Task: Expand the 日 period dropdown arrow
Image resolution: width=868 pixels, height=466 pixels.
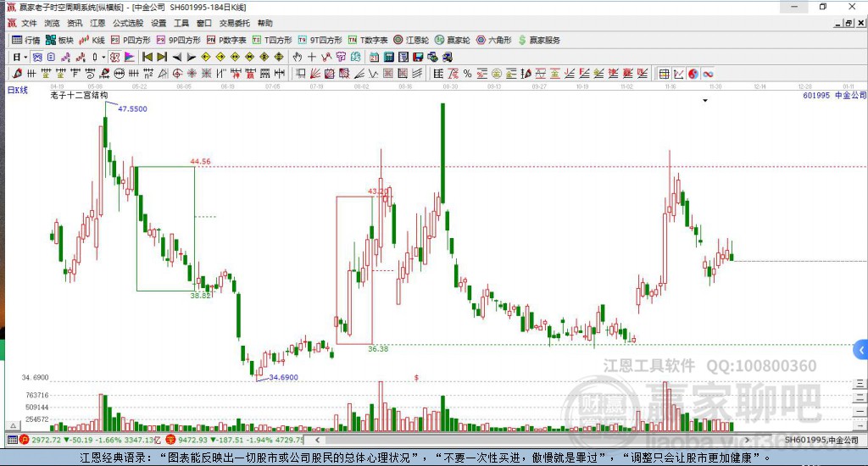Action: click(25, 57)
